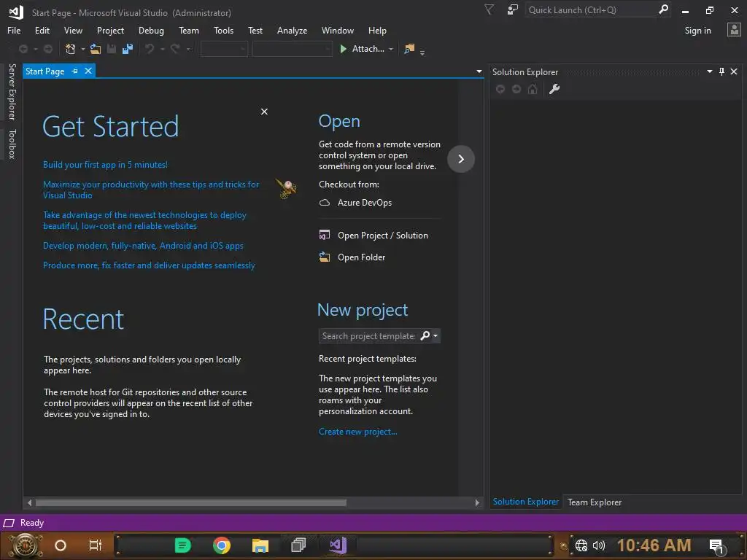Click the Find in Files toolbar icon
Image resolution: width=747 pixels, height=560 pixels.
[409, 49]
